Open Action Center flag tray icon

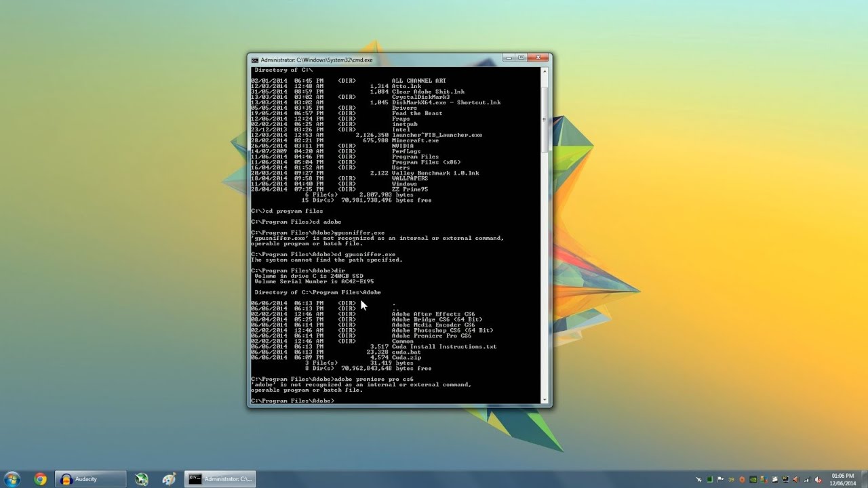[x=720, y=480]
